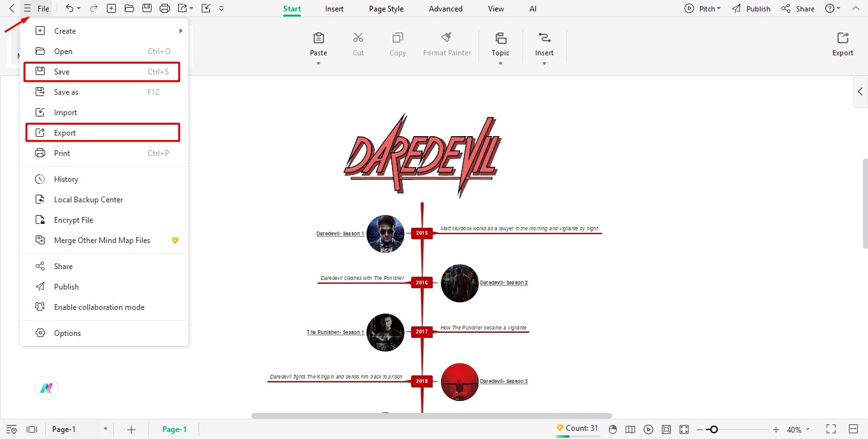Screen dimensions: 868x439
Task: Enable collaboration mode from the File menu
Action: (x=104, y=307)
